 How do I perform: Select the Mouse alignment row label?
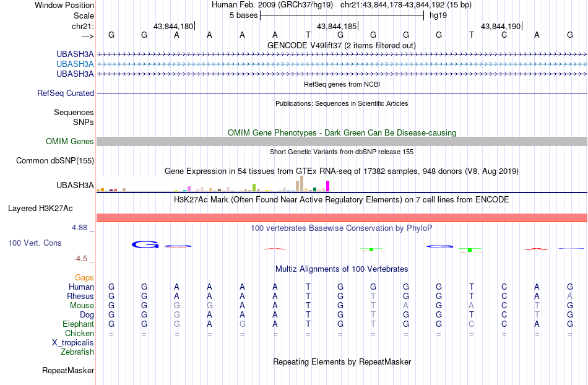82,306
